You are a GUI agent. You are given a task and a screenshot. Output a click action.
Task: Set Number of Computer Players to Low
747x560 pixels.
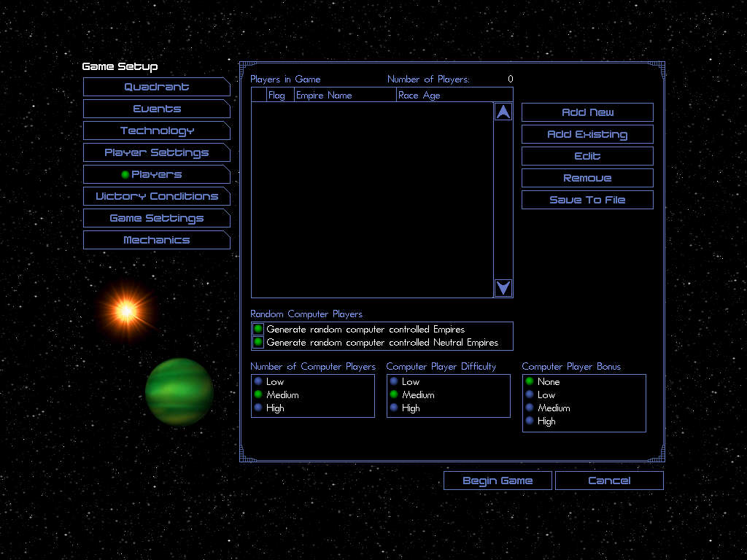click(x=258, y=381)
